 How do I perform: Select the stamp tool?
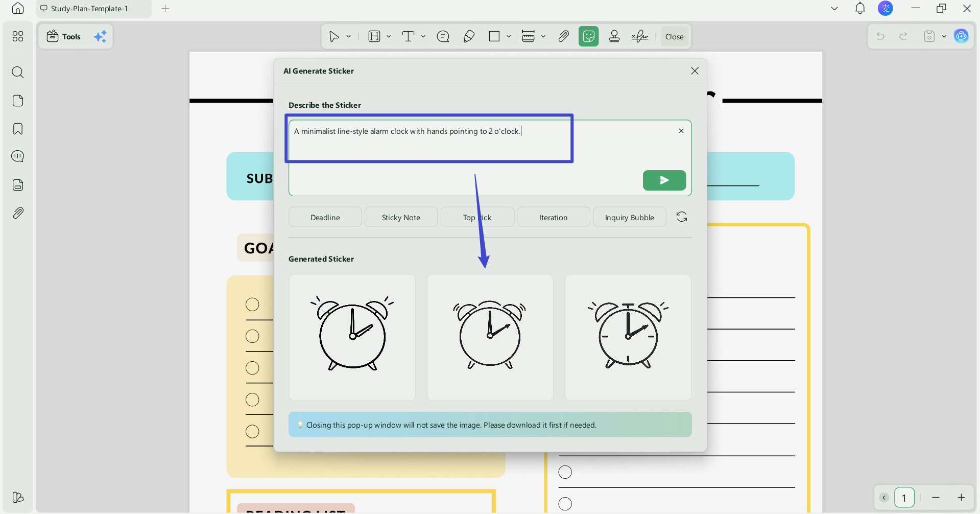tap(614, 36)
